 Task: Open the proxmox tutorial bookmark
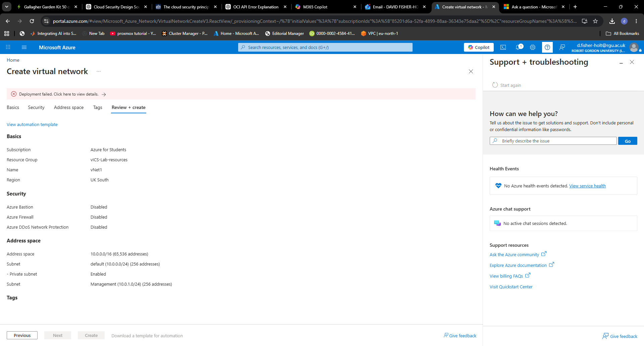[x=133, y=34]
